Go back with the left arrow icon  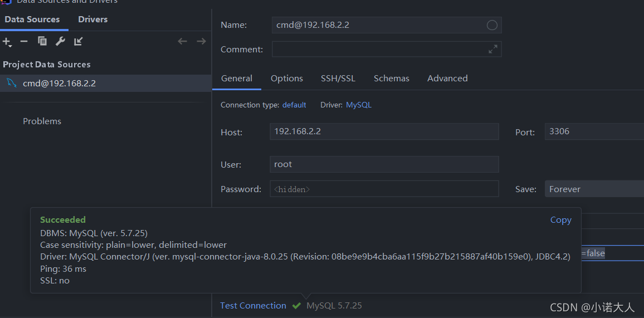[x=182, y=41]
